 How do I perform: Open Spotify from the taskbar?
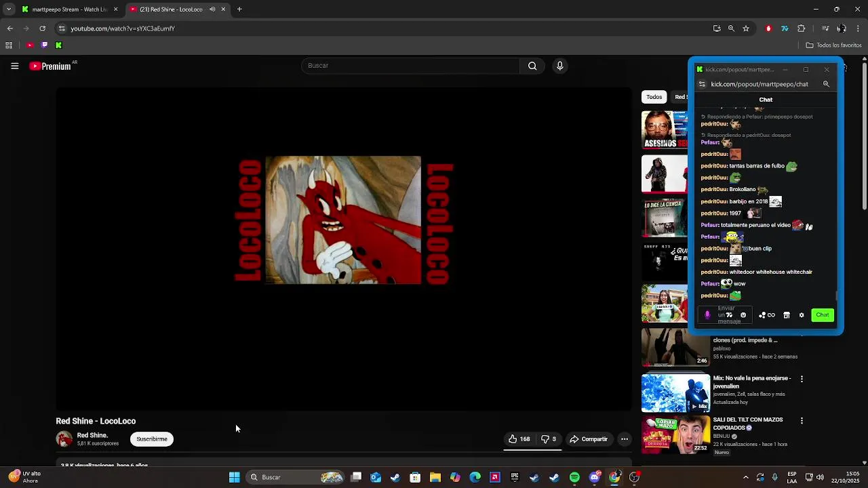point(574,477)
